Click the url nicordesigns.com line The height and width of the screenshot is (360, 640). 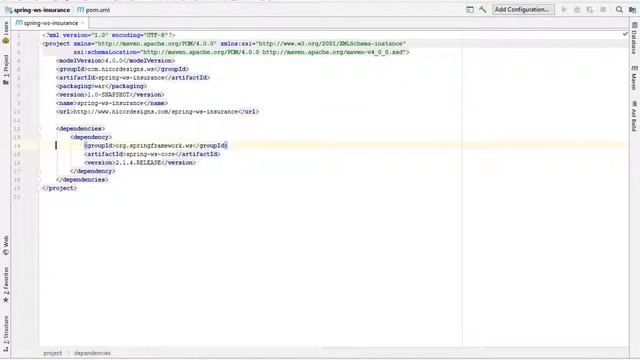pyautogui.click(x=158, y=111)
